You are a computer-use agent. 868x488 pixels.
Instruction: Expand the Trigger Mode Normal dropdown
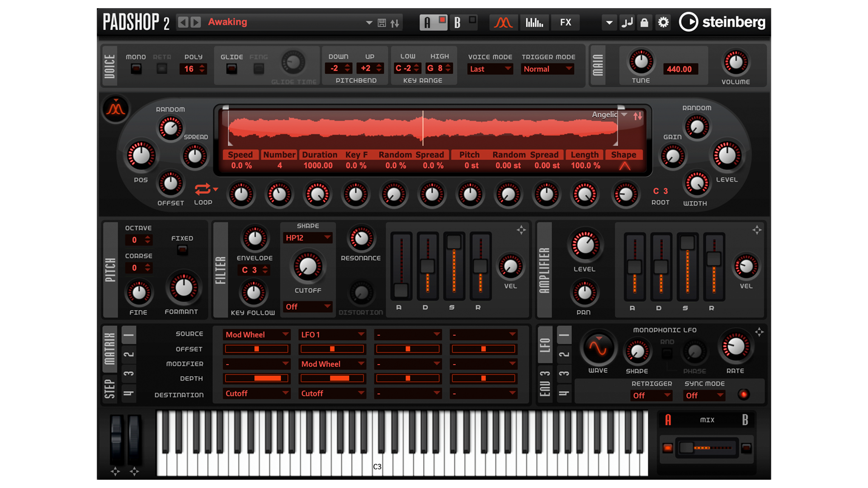[547, 69]
